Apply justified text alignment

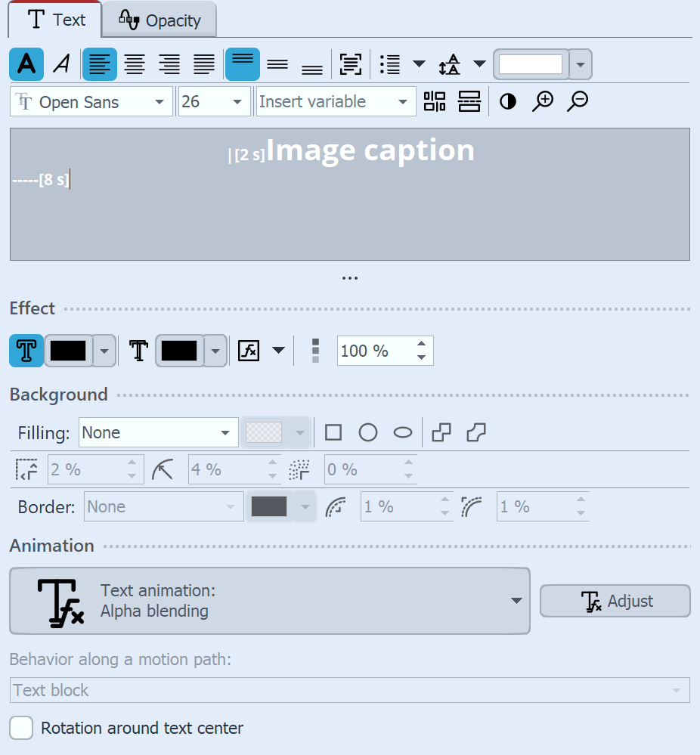pyautogui.click(x=204, y=64)
